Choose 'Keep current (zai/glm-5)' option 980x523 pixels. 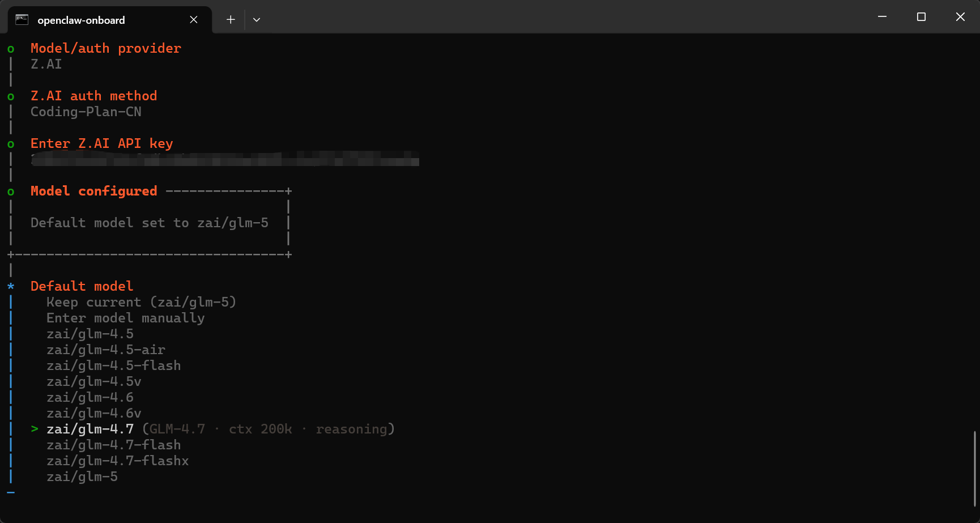[x=141, y=302]
